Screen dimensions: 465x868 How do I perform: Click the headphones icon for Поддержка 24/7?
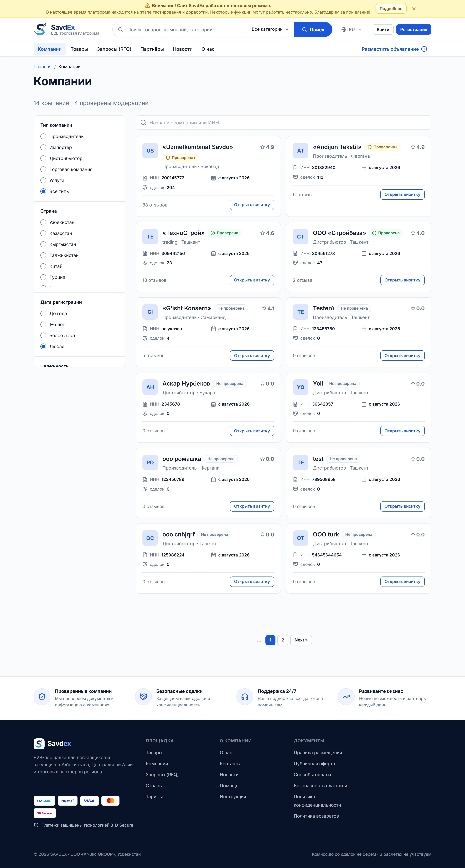point(245,697)
